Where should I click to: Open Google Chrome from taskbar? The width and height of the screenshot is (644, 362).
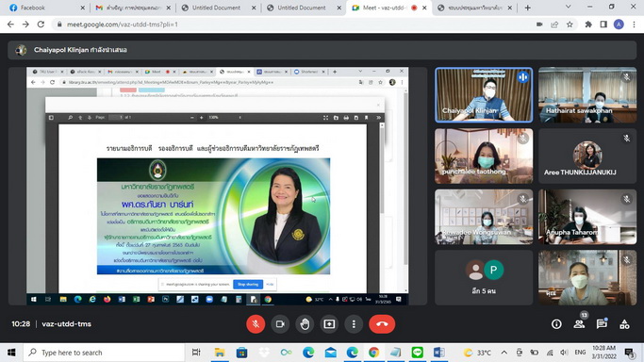373,353
